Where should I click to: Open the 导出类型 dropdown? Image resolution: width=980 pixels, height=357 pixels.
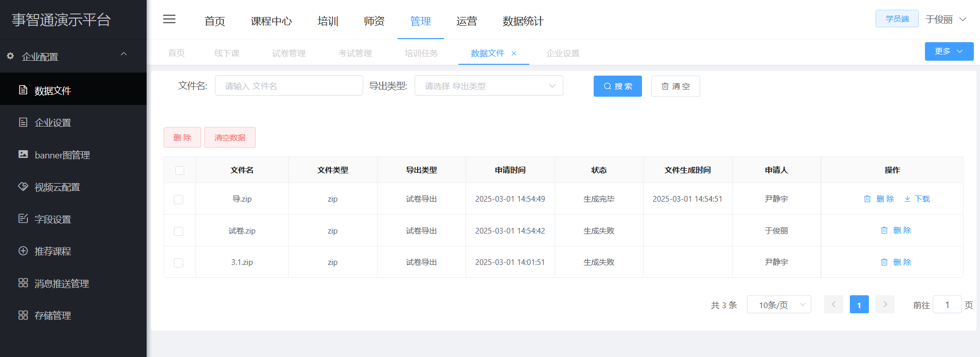489,86
